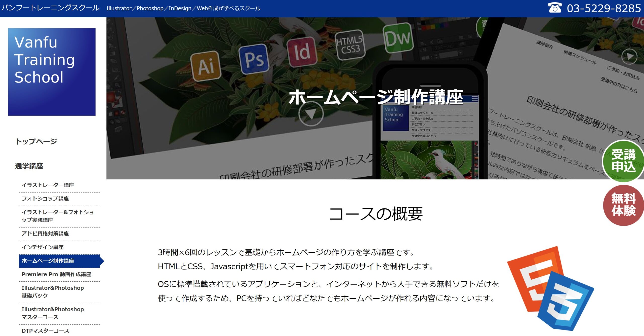Go to トップページ in the sidebar
This screenshot has height=336, width=644.
pos(36,141)
